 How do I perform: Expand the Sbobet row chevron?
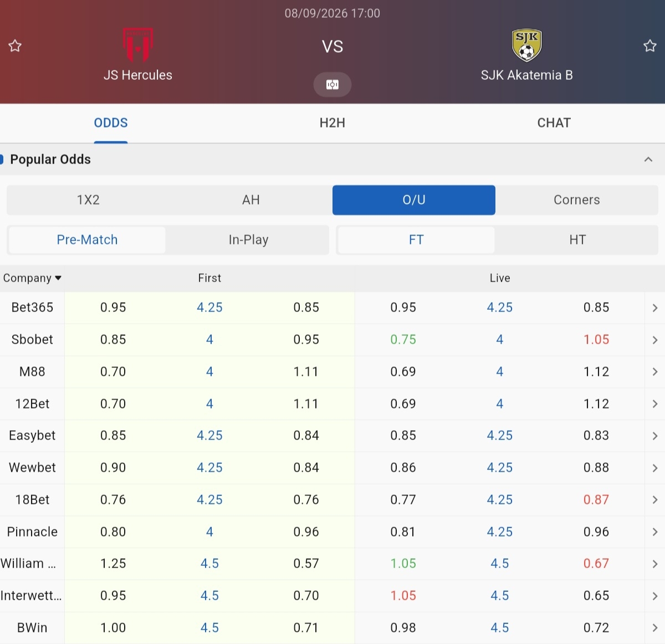655,340
